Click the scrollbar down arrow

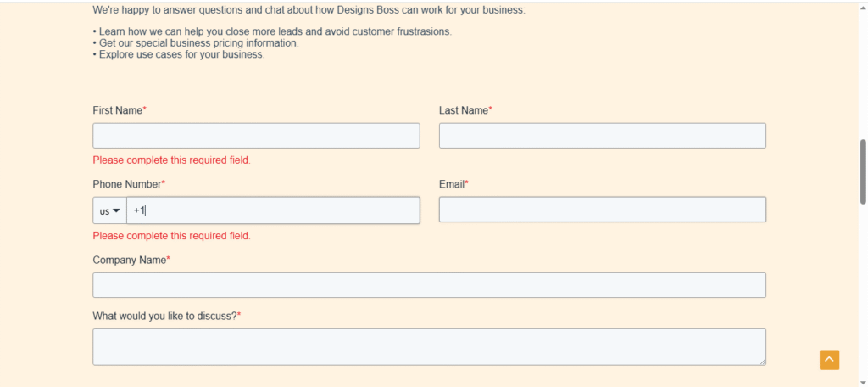(x=863, y=383)
